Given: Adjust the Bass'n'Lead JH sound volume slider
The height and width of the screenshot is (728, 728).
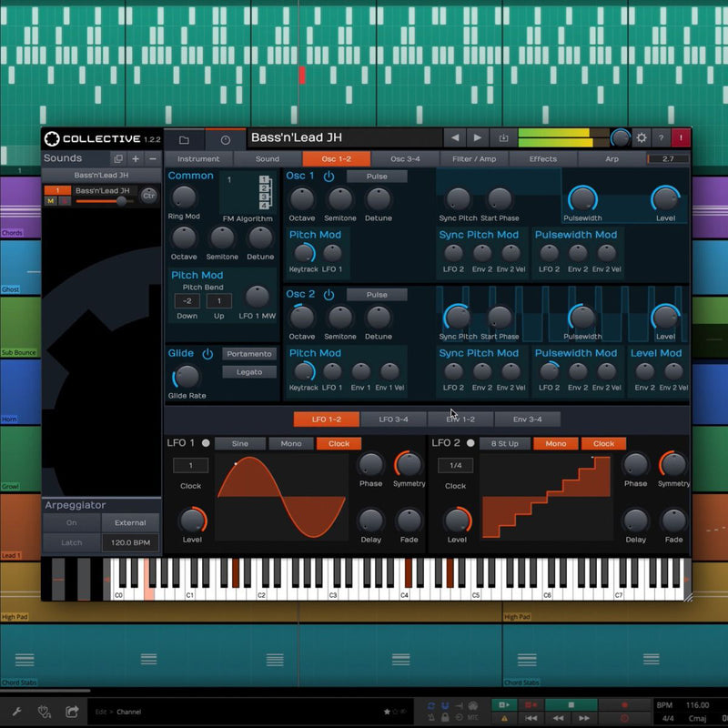Looking at the screenshot, I should 121,200.
